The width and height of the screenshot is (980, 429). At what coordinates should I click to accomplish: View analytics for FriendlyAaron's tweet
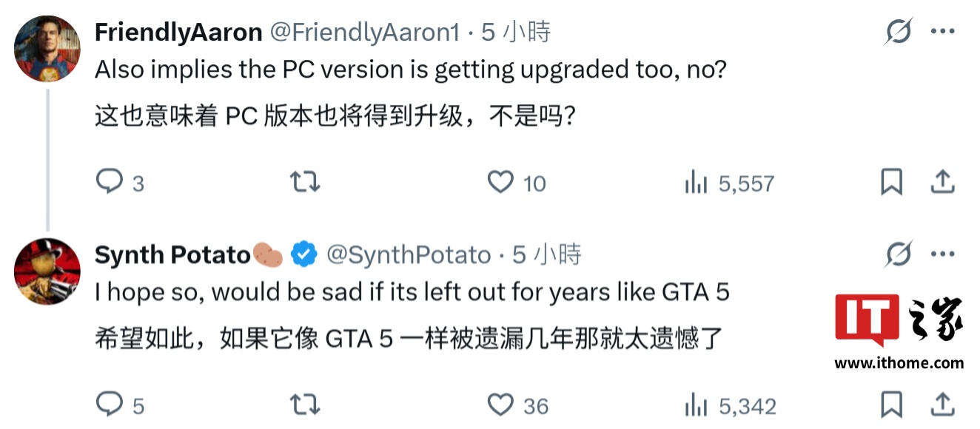pyautogui.click(x=696, y=183)
